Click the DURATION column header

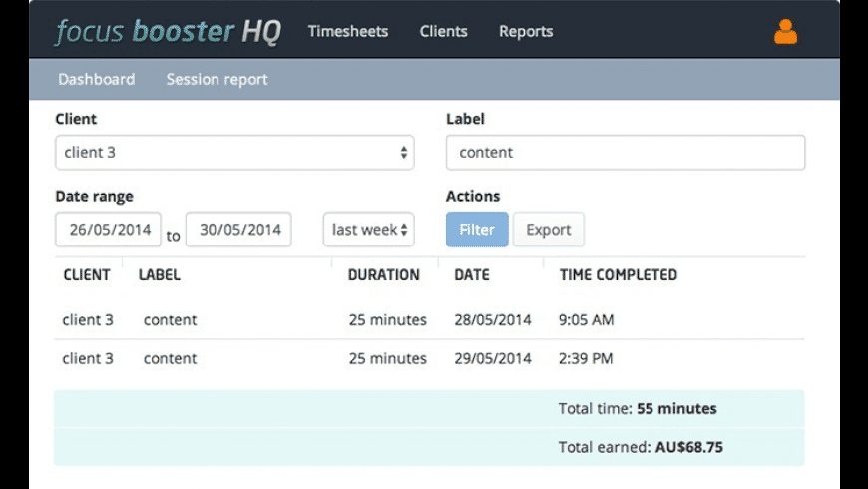[384, 275]
